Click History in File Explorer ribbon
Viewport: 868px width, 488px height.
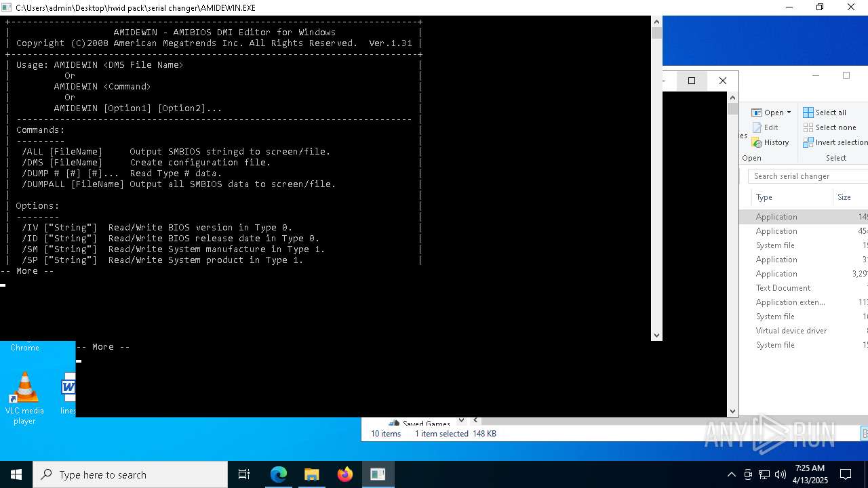point(770,142)
